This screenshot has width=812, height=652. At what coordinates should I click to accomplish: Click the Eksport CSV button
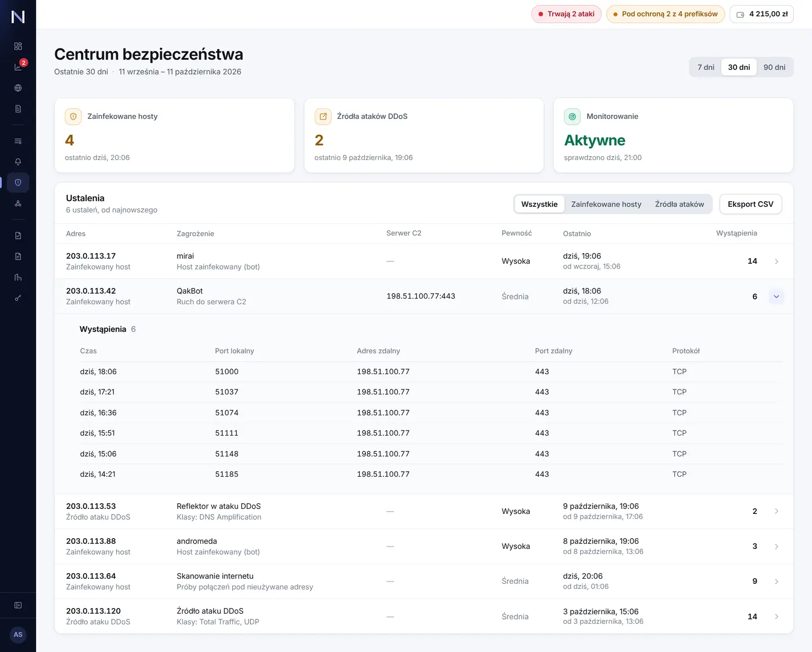tap(751, 204)
